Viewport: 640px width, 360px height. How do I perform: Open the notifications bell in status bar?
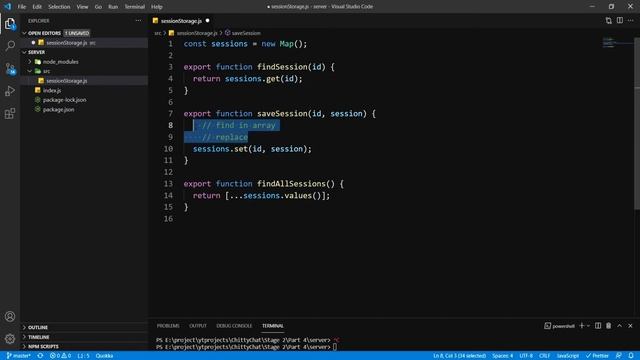tap(631, 356)
